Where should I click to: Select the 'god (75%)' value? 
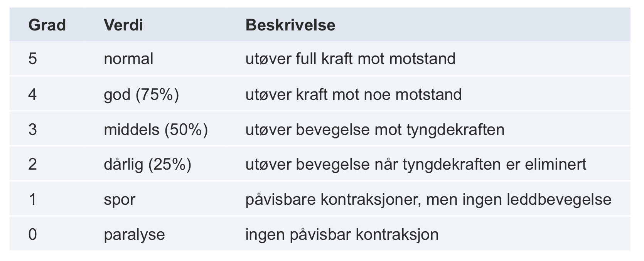coord(141,94)
